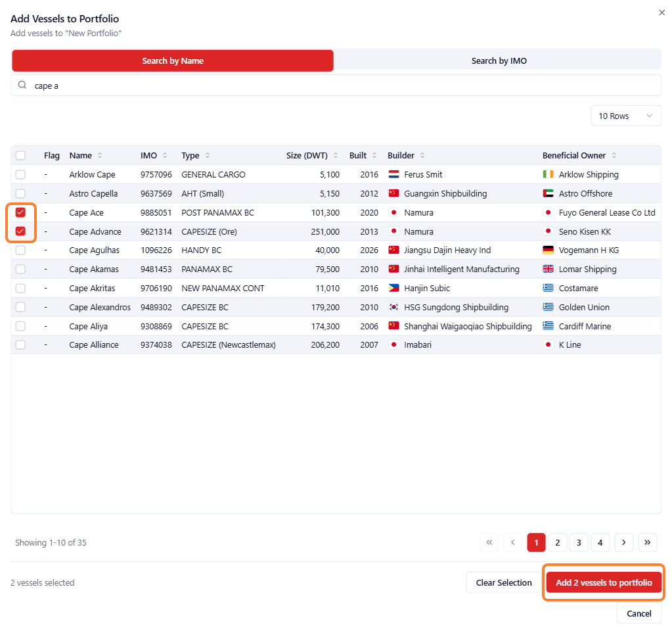The height and width of the screenshot is (633, 672).
Task: Sort by Builder column arrows
Action: 422,155
